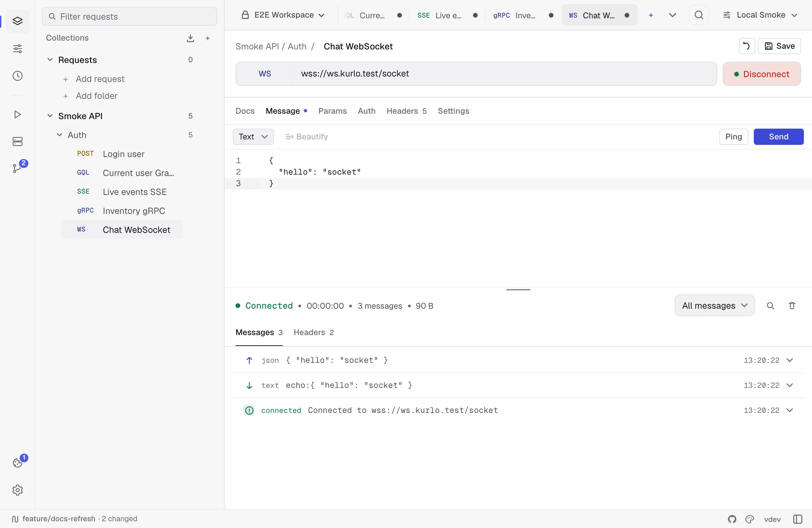Click the theme palette icon in status bar
The height and width of the screenshot is (528, 812).
click(x=749, y=519)
